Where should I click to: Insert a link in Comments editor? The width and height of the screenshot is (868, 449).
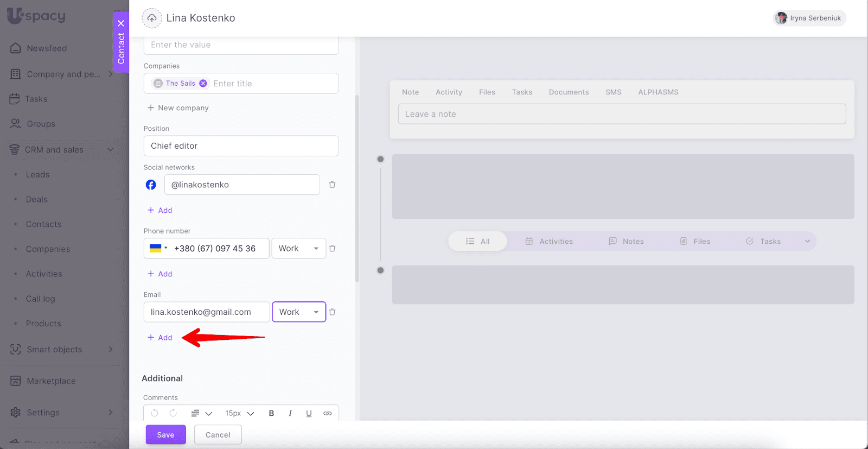point(328,414)
